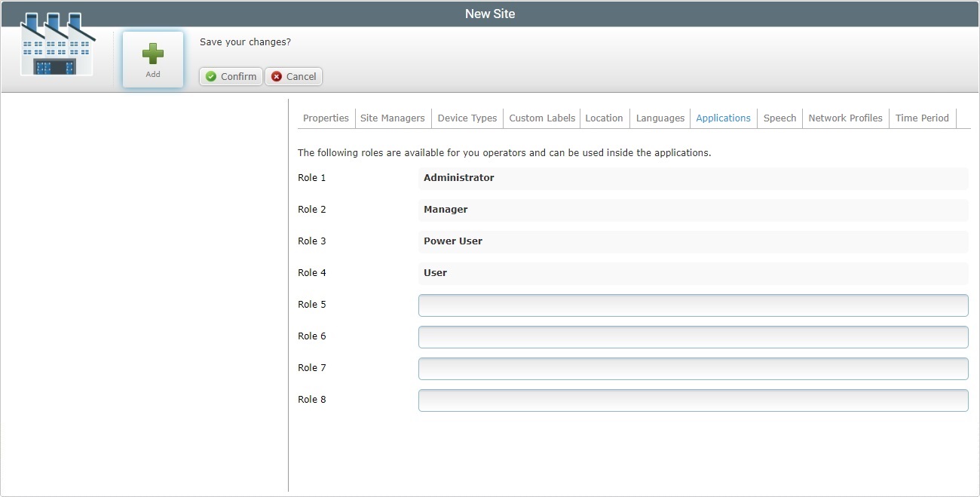The image size is (980, 497).
Task: Click the empty Role 5 input field
Action: (x=693, y=305)
